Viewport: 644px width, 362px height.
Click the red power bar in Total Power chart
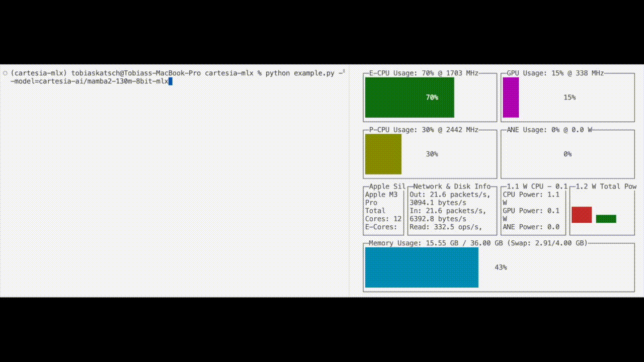582,215
